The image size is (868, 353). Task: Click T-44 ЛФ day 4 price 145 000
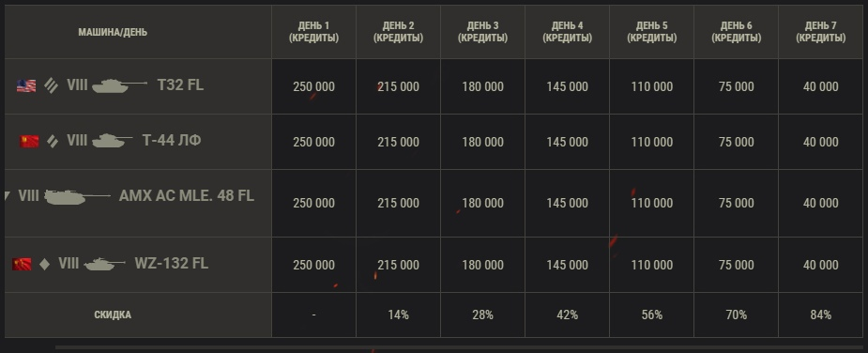(x=567, y=142)
